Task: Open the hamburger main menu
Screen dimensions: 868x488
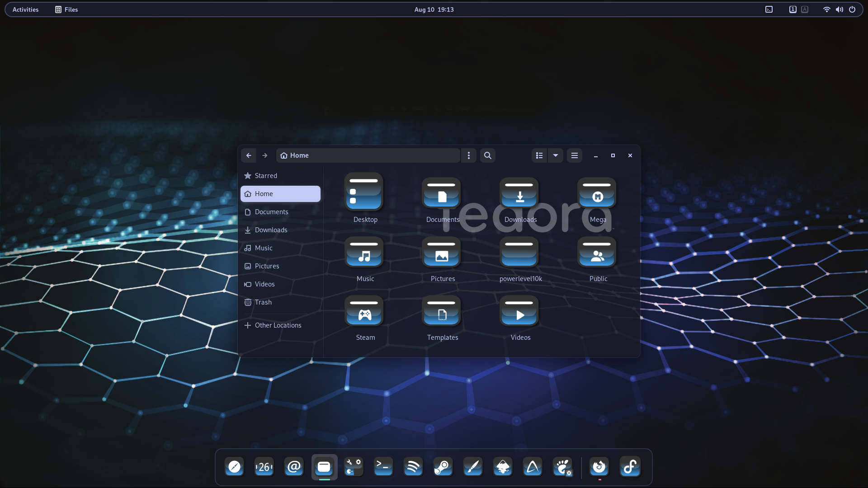Action: click(x=575, y=155)
